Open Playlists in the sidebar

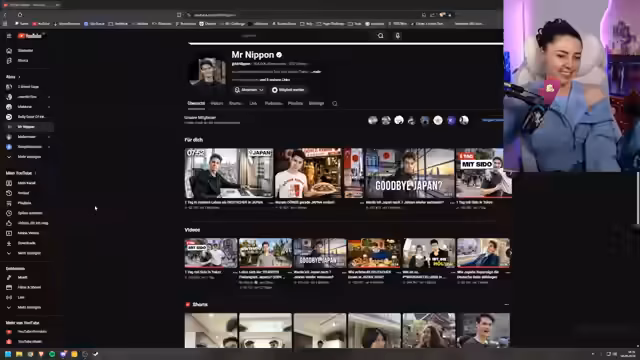point(24,203)
